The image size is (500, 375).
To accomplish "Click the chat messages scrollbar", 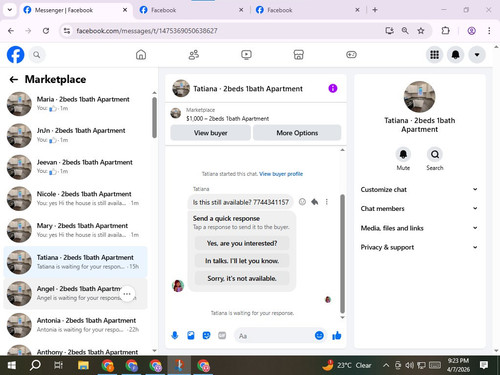I will [342, 253].
